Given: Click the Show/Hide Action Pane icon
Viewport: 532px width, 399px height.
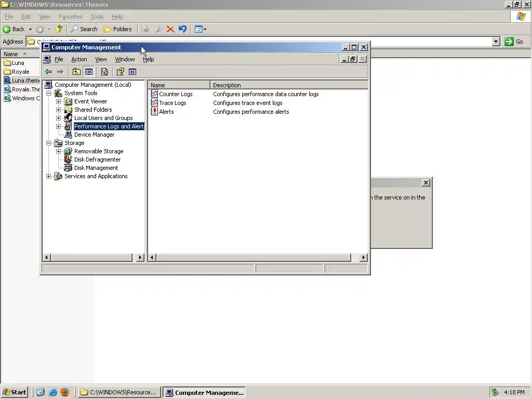Looking at the screenshot, I should (x=132, y=72).
